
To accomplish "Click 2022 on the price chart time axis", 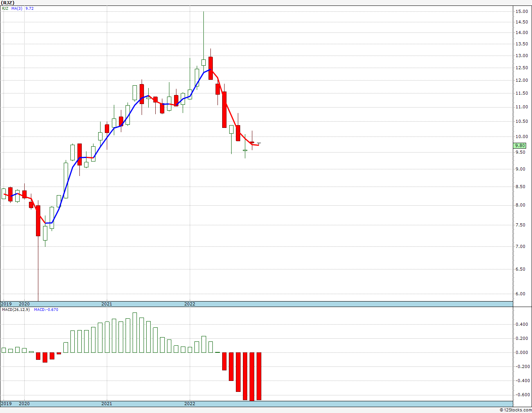I will 190,304.
